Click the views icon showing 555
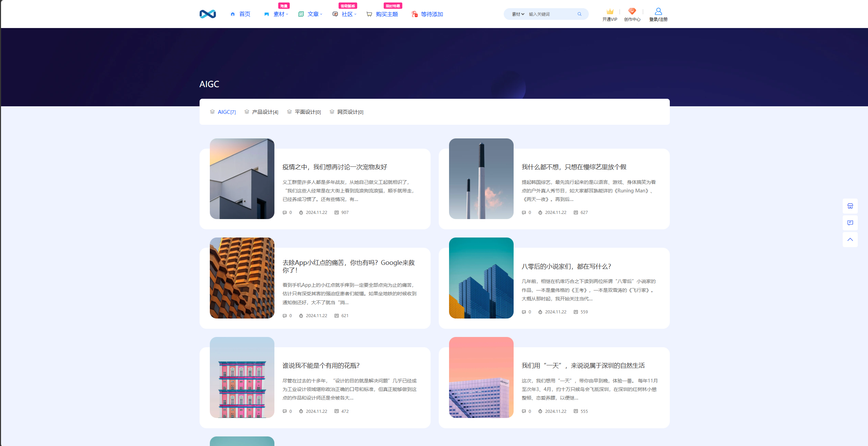 [x=576, y=411]
